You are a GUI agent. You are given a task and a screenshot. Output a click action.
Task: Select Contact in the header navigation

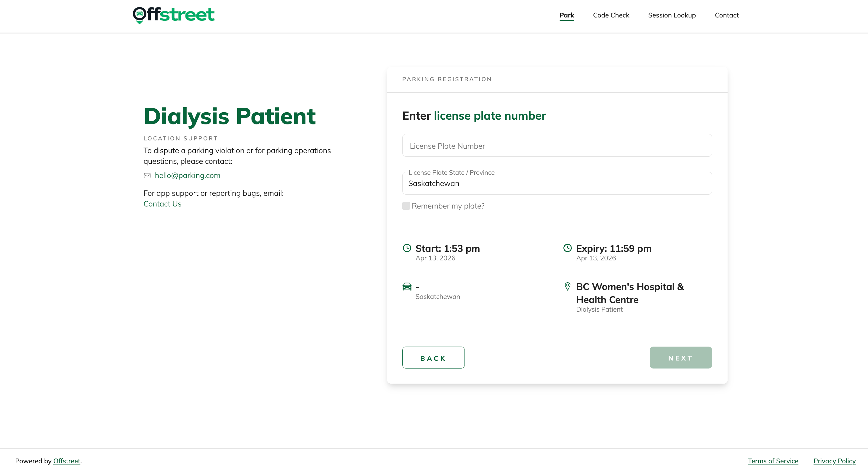[726, 15]
